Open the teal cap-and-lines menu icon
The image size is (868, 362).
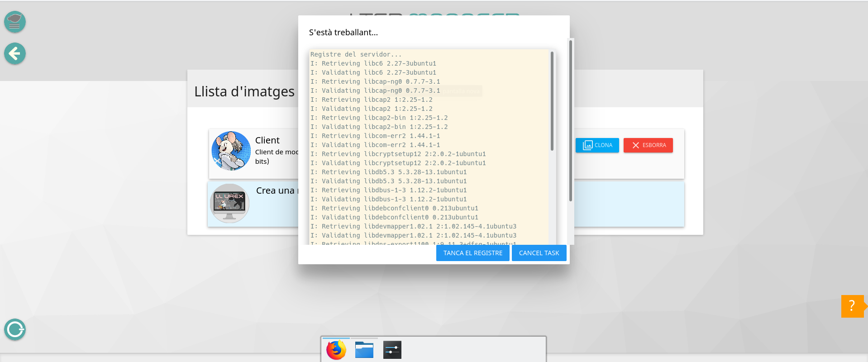[15, 22]
